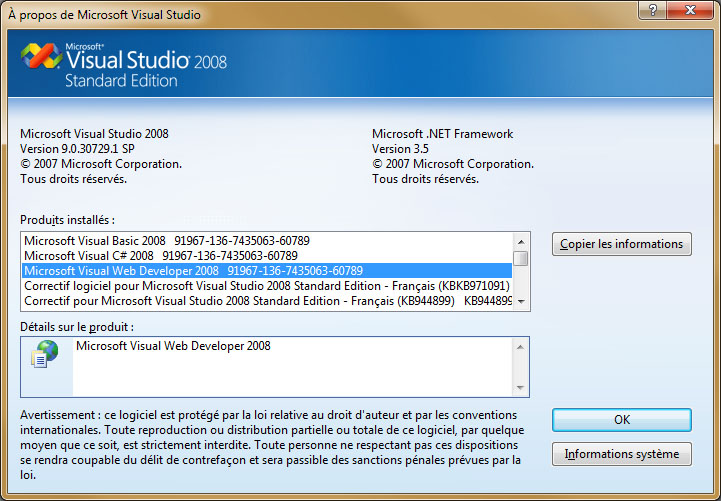Click down arrow of installed products scrollbar

521,302
